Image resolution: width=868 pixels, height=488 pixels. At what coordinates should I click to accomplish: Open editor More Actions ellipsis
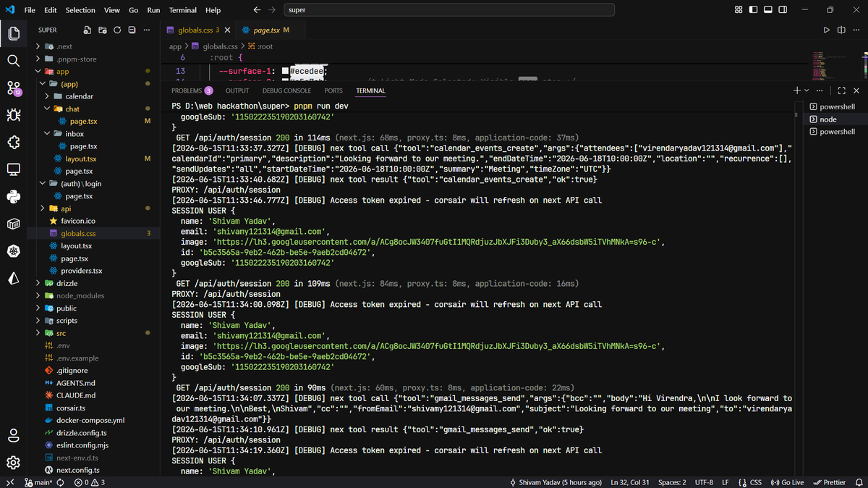click(856, 30)
